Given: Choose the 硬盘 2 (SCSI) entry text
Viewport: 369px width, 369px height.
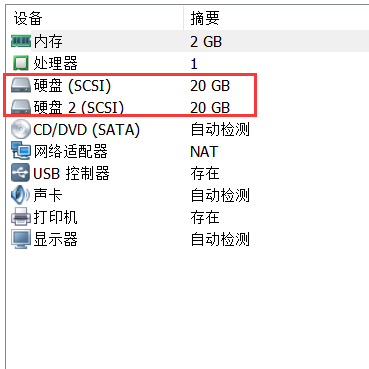Looking at the screenshot, I should [78, 107].
